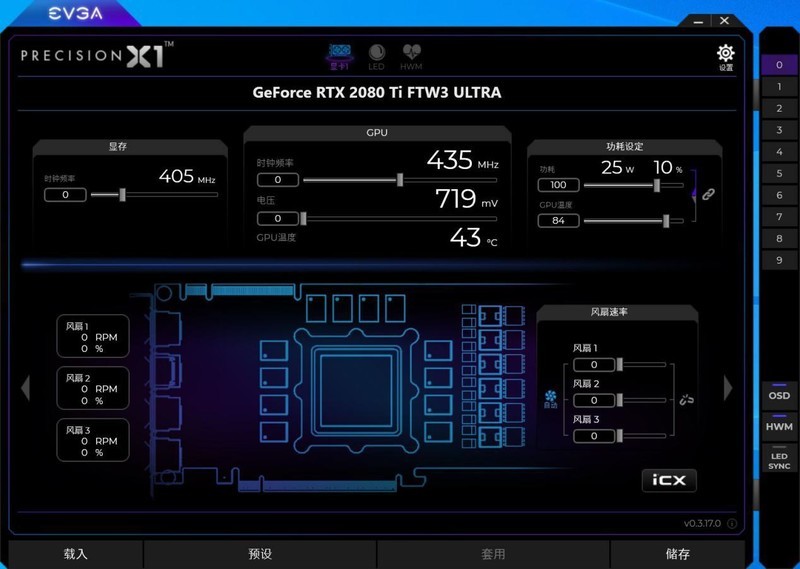Click the GPU die on the board diagram
This screenshot has width=800, height=569.
[356, 391]
